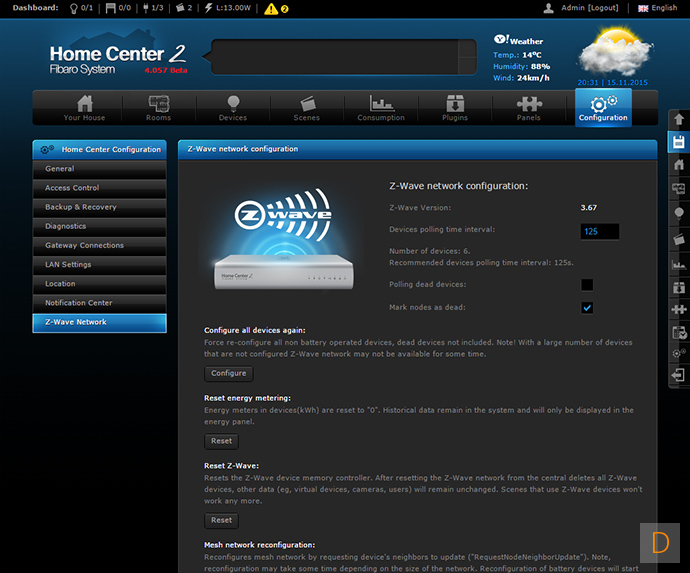Open LAN Settings section

[99, 264]
